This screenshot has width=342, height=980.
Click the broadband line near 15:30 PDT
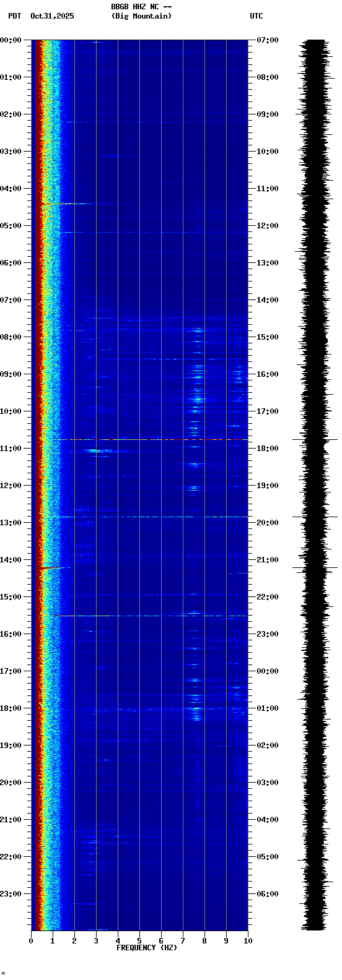[154, 616]
